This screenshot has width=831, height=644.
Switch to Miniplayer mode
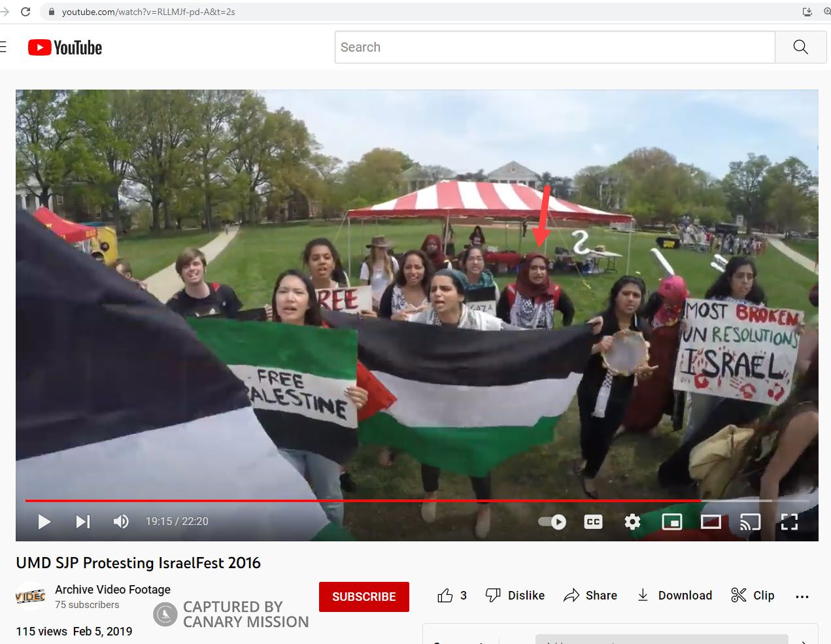(671, 521)
